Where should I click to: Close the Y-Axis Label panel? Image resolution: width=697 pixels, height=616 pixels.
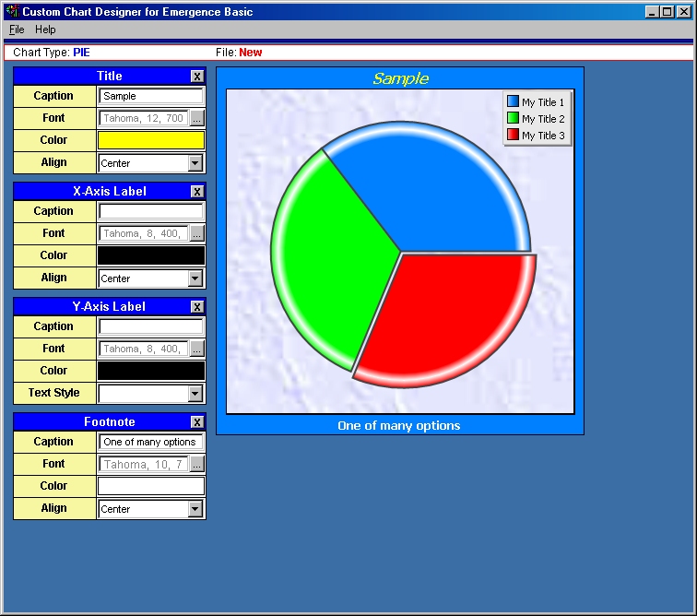[x=197, y=307]
